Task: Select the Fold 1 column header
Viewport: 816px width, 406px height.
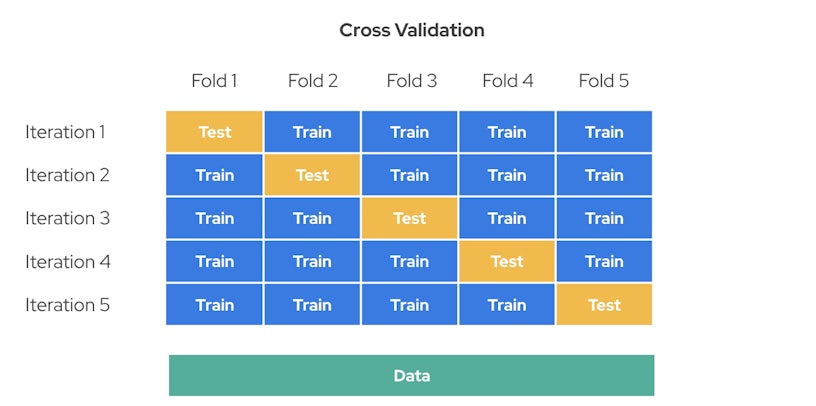Action: pyautogui.click(x=214, y=81)
